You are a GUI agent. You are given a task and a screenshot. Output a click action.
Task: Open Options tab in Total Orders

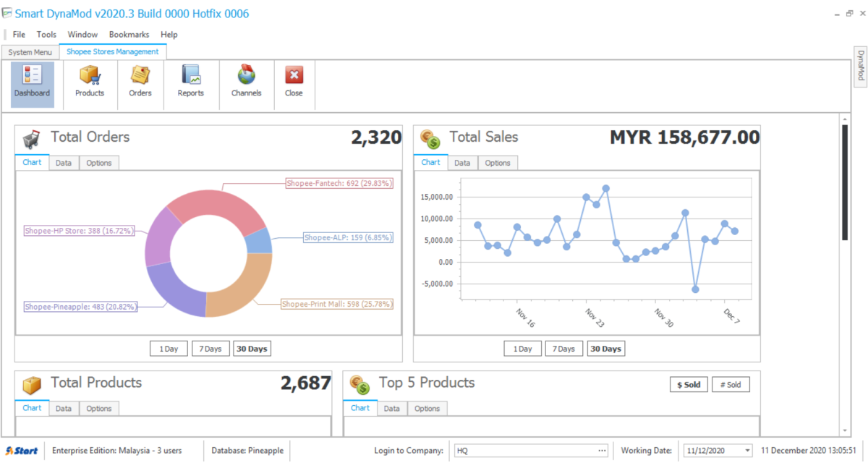coord(99,163)
